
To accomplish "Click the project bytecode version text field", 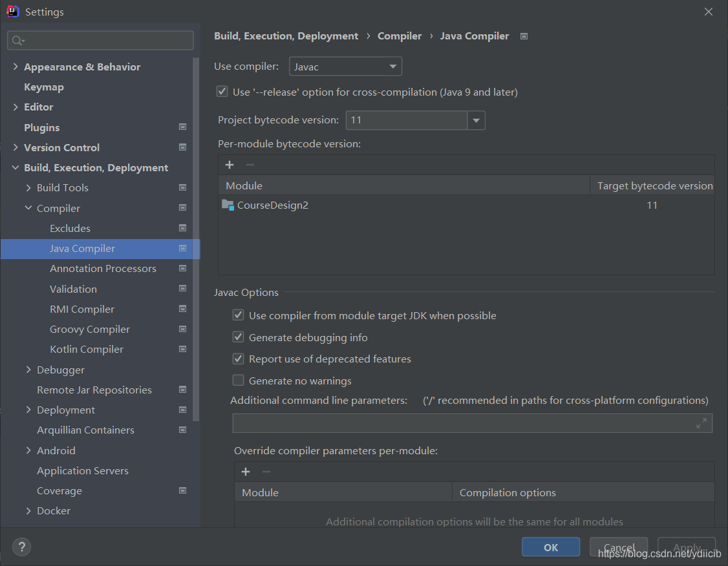I will (407, 120).
